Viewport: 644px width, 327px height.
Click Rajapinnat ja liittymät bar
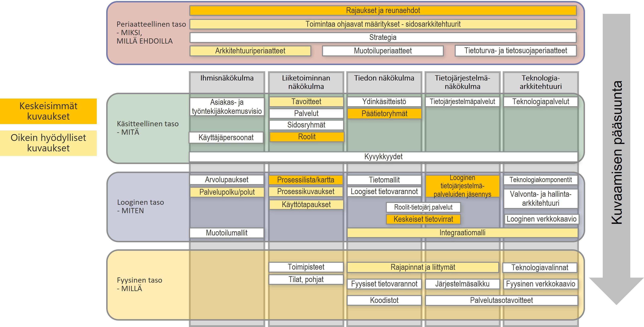coord(423,267)
